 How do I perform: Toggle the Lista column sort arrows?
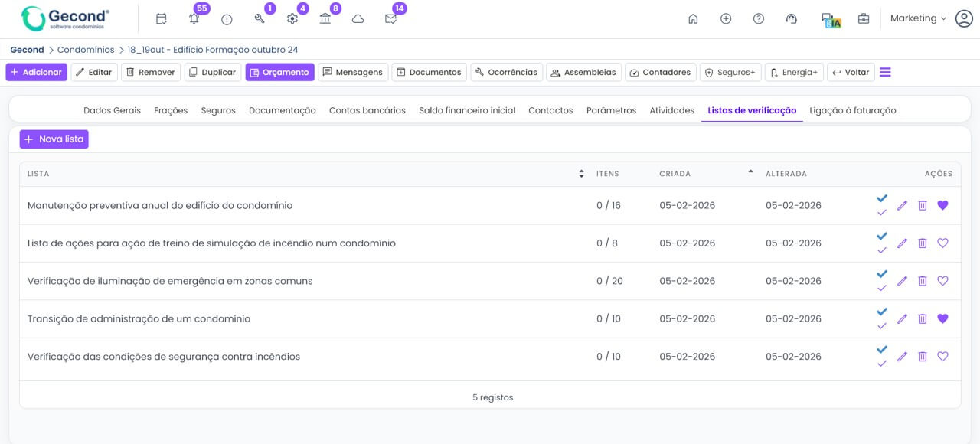(581, 174)
